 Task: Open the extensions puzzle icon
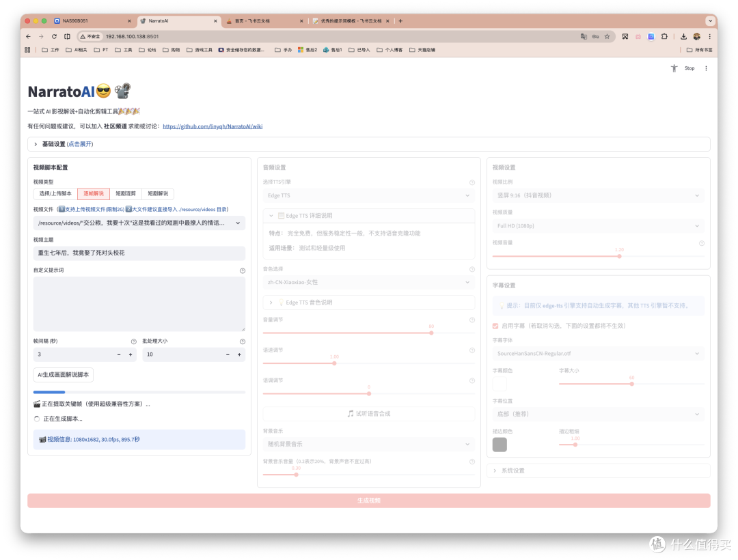(x=664, y=36)
